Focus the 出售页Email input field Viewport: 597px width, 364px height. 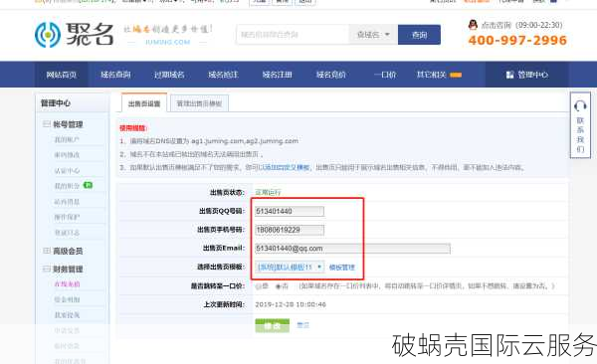pos(352,249)
